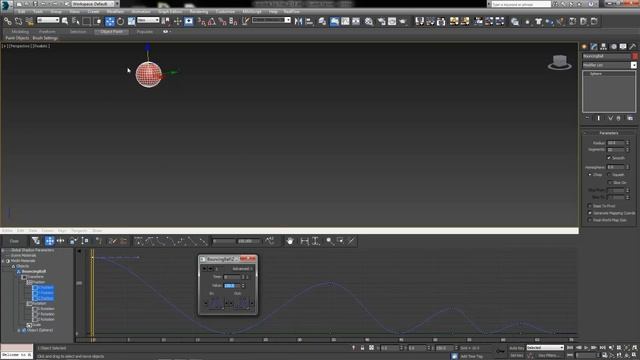Open the Graph Editors menu
This screenshot has width=640, height=360.
(170, 12)
